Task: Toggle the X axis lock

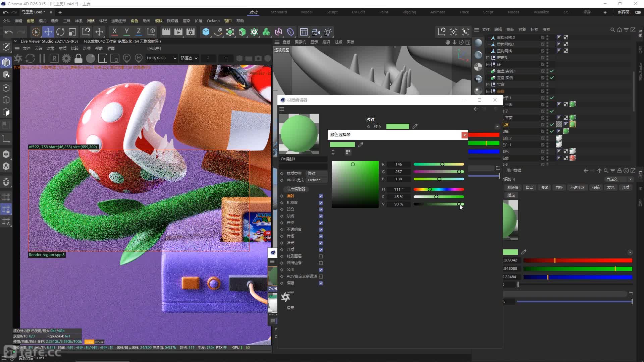Action: pyautogui.click(x=114, y=32)
